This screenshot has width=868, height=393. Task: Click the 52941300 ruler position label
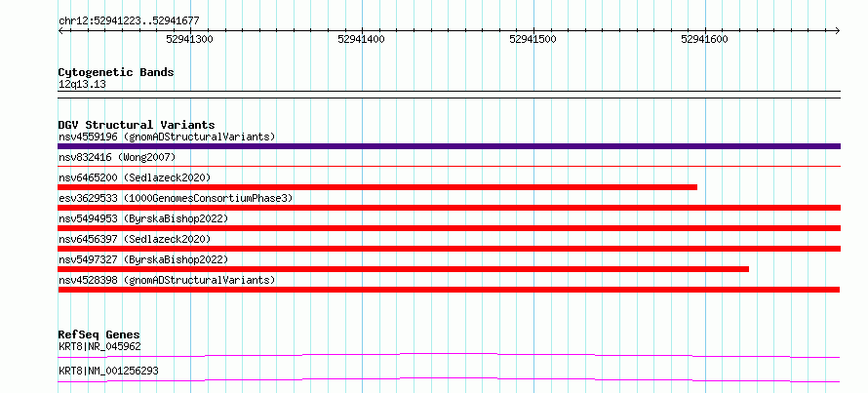190,39
